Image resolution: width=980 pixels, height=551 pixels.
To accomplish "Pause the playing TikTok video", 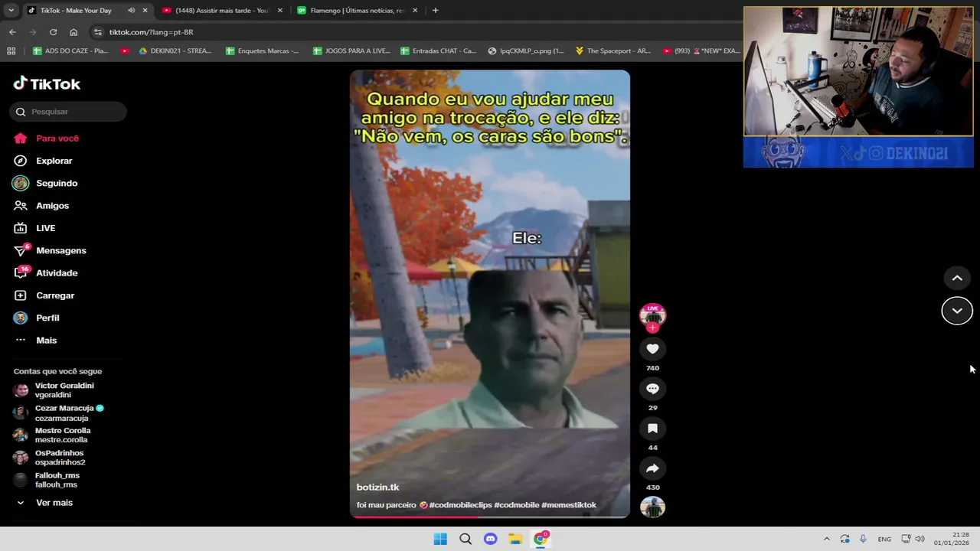I will [x=490, y=294].
